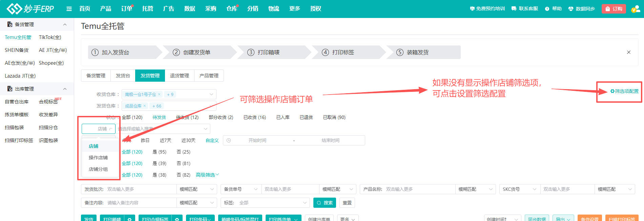The height and width of the screenshot is (221, 644).
Task: Open the 订单 top menu
Action: [x=127, y=9]
